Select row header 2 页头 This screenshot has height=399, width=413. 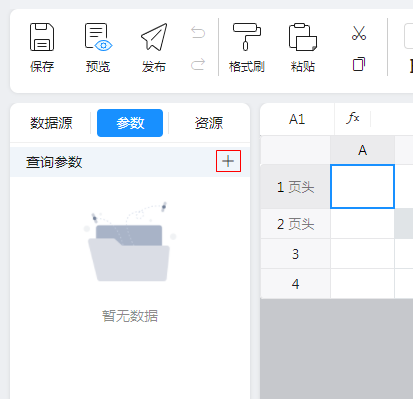tap(295, 224)
